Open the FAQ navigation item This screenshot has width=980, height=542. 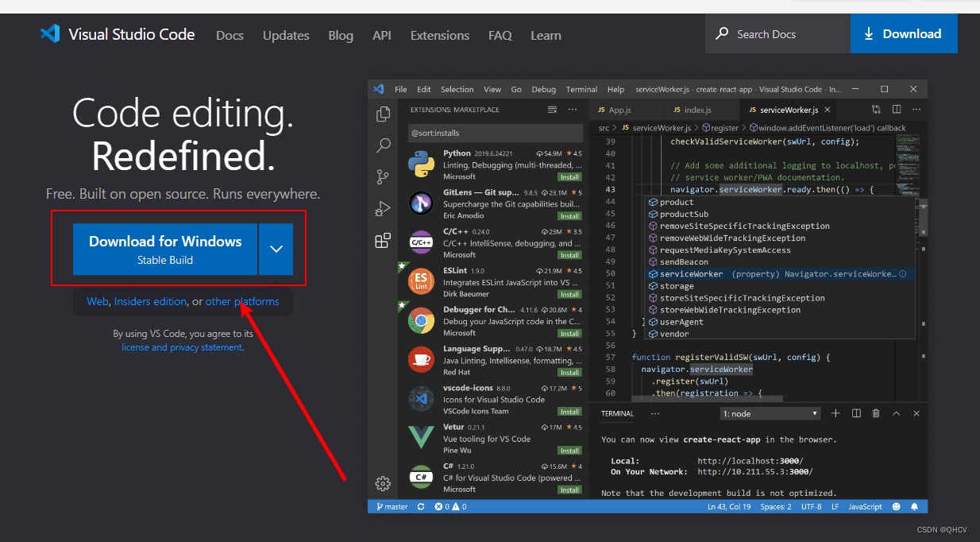[x=500, y=35]
